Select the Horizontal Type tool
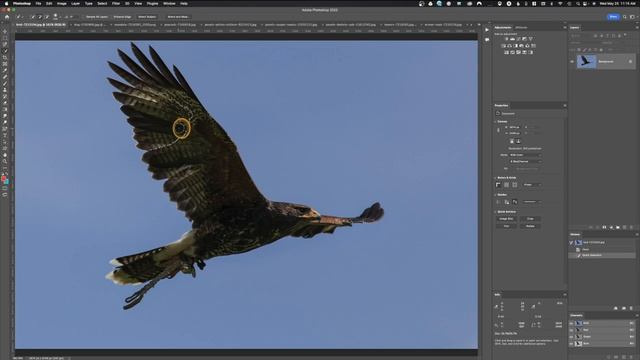640x360 pixels. (x=5, y=135)
